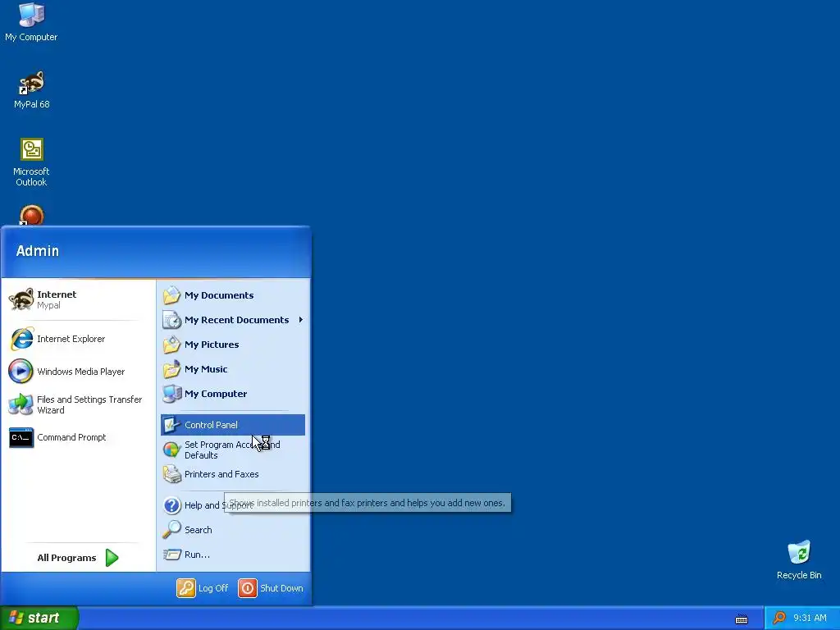840x630 pixels.
Task: Click the Admin user name header
Action: (x=38, y=251)
